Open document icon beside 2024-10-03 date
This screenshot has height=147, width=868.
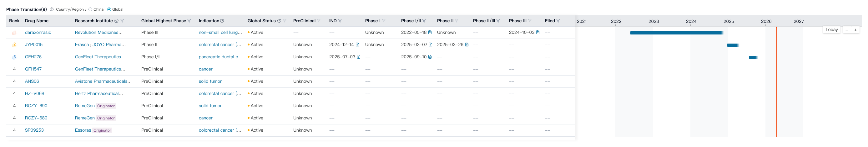click(538, 33)
